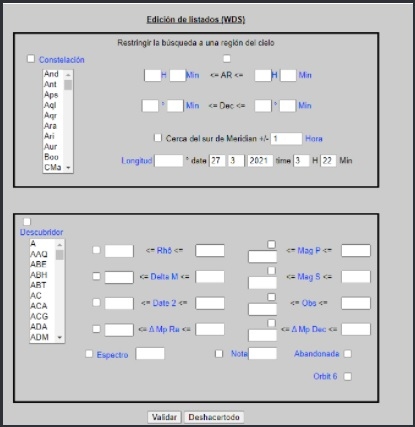The height and width of the screenshot is (427, 415).
Task: Focus the Longitud input field
Action: point(169,161)
